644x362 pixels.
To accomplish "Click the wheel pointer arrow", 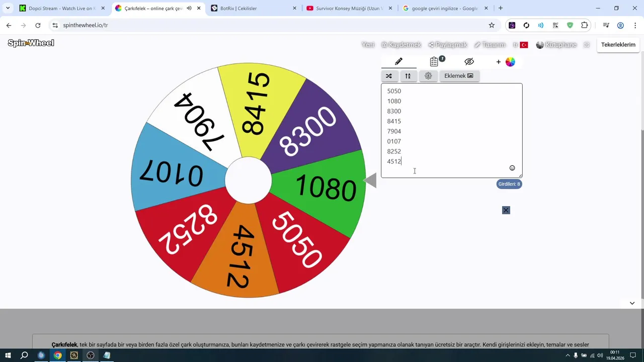I will [x=370, y=180].
